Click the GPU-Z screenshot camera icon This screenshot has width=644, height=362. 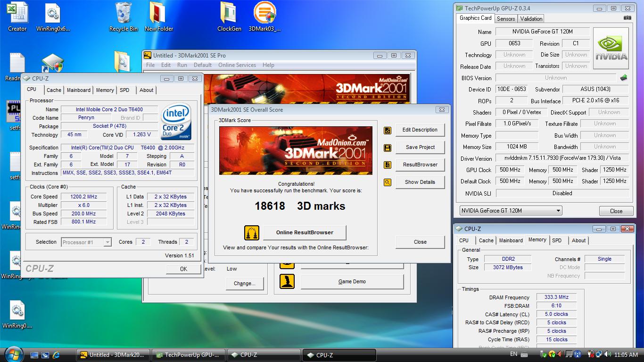(x=627, y=18)
